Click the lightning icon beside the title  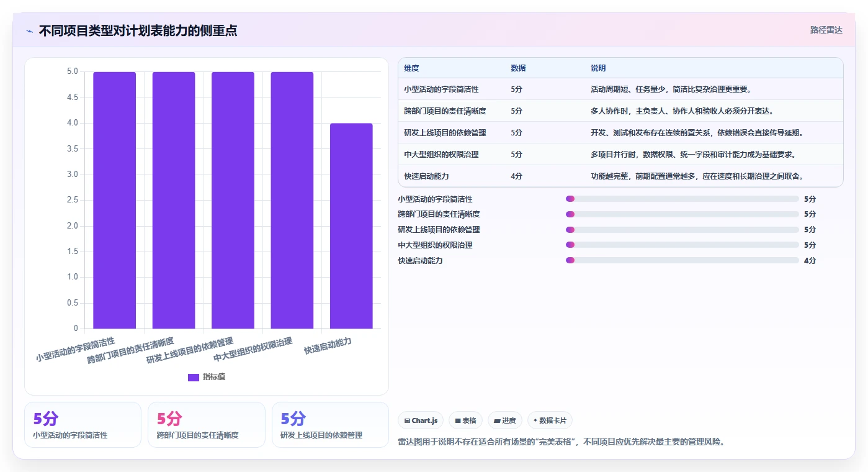tap(29, 31)
